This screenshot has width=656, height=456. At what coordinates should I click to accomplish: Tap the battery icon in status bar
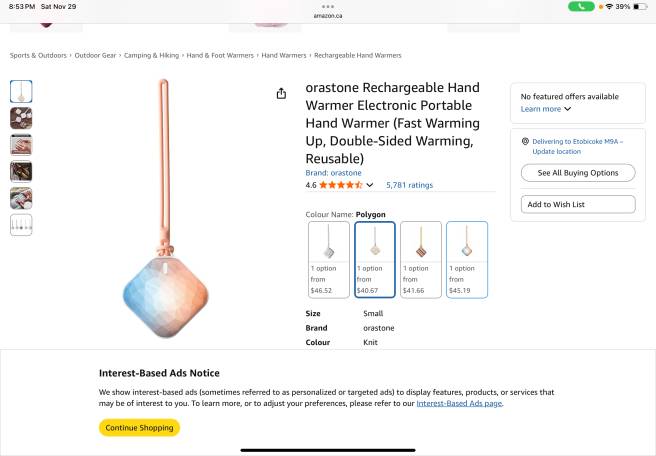click(x=640, y=7)
